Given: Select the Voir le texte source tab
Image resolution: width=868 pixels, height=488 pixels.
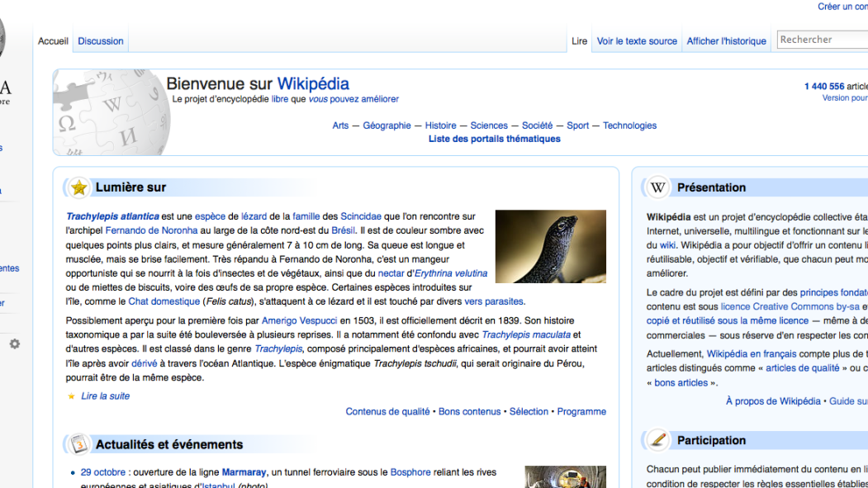Looking at the screenshot, I should [x=637, y=41].
